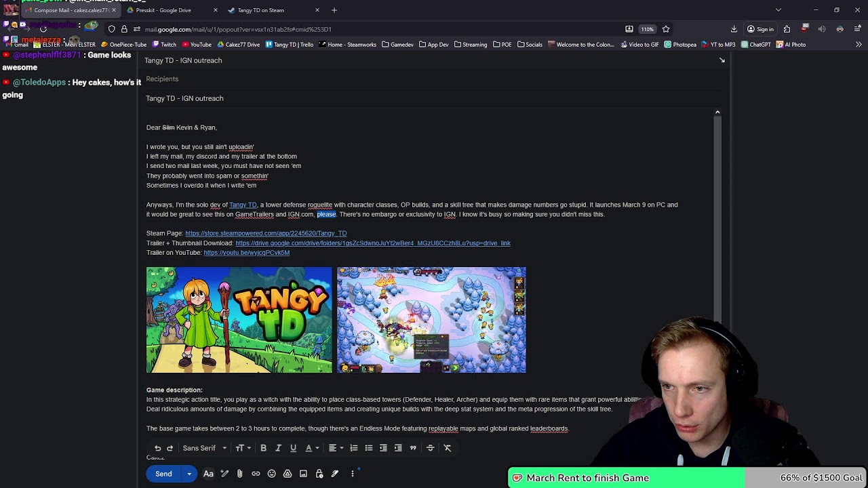Exit the pop-out compose window arrow
The height and width of the screenshot is (488, 868).
pyautogui.click(x=722, y=60)
